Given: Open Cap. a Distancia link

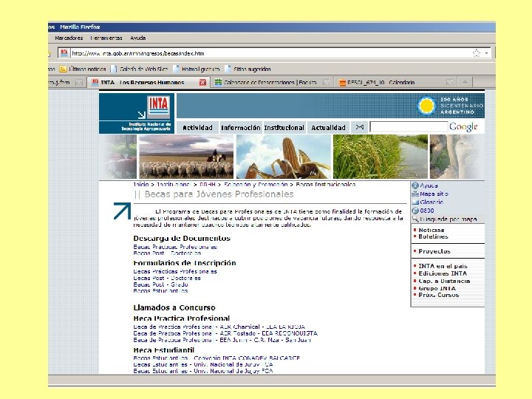Looking at the screenshot, I should 444,281.
